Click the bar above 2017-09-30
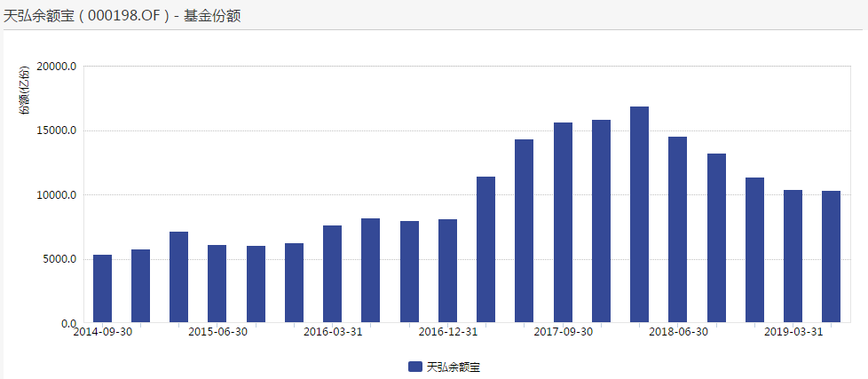Viewport: 868px width, 379px height. pyautogui.click(x=563, y=223)
